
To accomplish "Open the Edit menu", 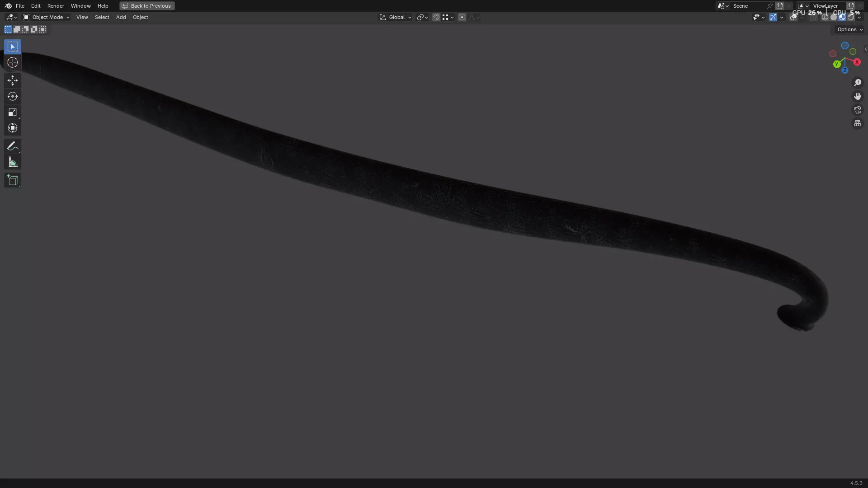I will tap(36, 6).
